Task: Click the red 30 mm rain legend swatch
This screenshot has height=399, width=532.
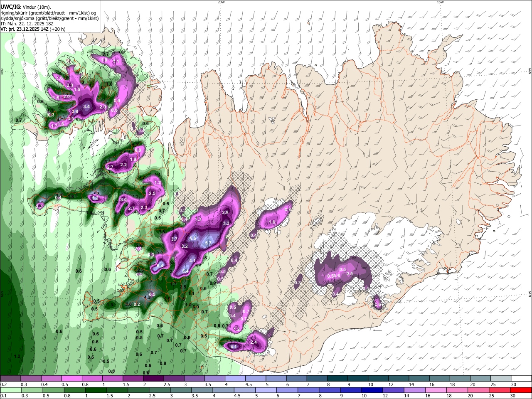Action: [521, 390]
